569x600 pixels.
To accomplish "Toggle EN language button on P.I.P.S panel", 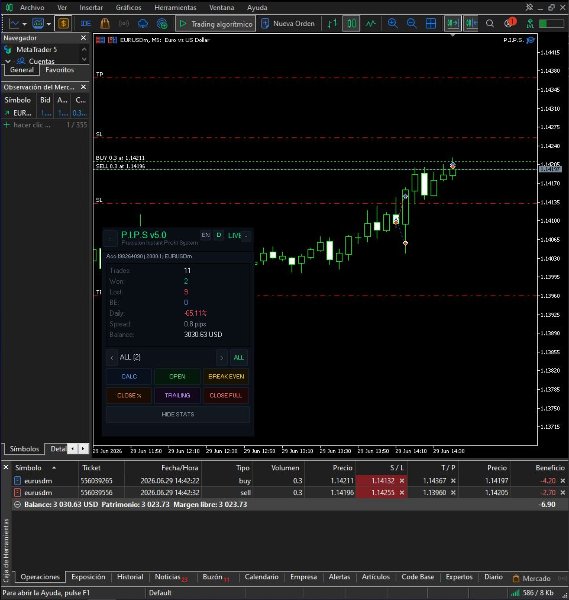I will pyautogui.click(x=205, y=235).
